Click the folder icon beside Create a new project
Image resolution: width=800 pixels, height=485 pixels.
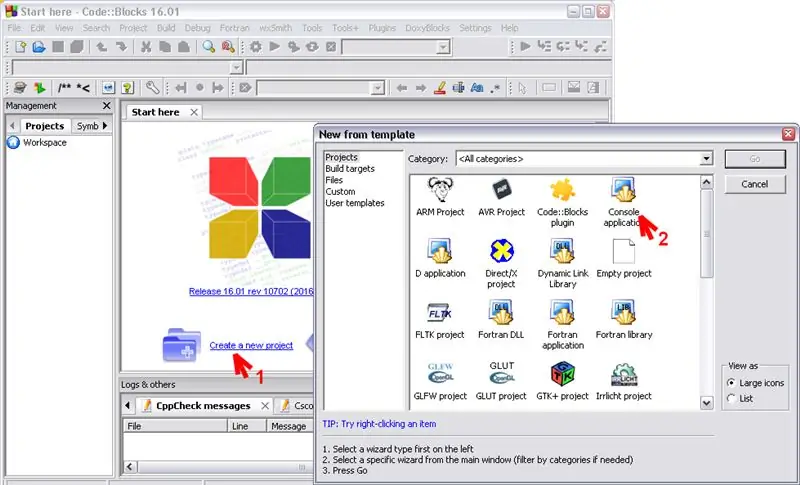(x=182, y=345)
